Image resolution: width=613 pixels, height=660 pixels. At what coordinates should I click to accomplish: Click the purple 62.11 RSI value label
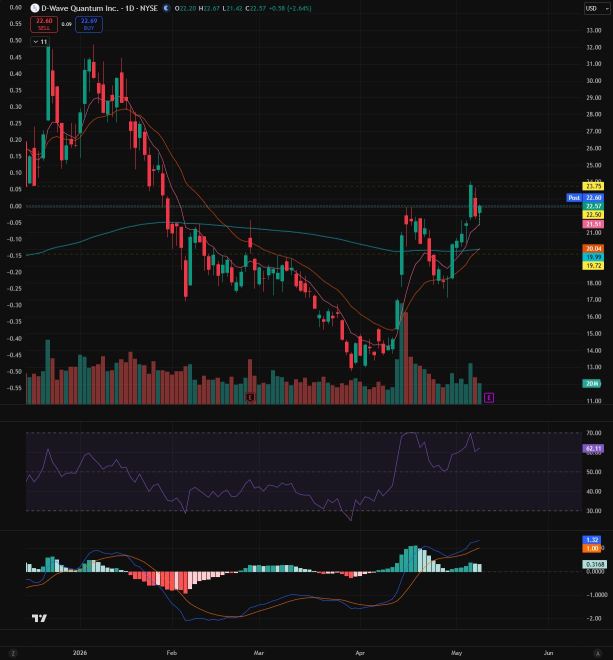tap(593, 448)
